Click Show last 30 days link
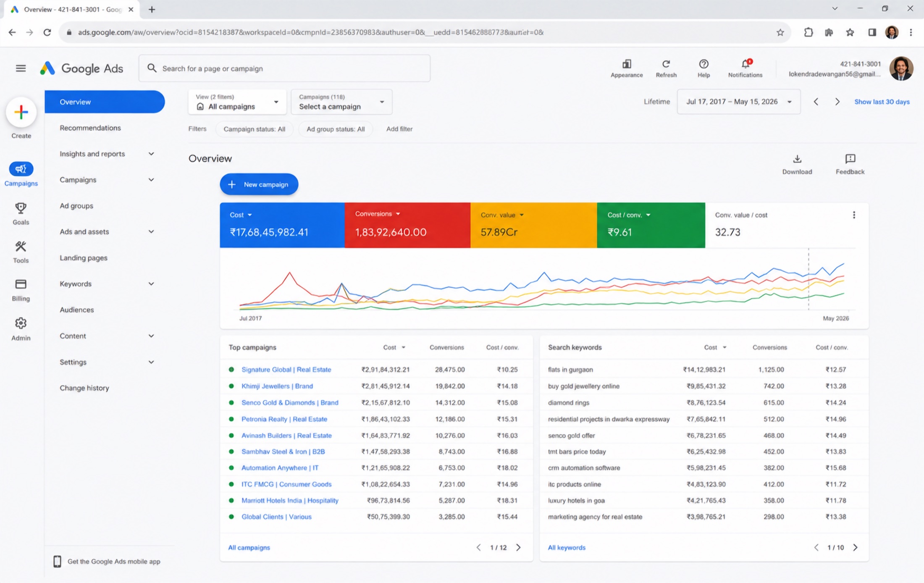 (882, 102)
